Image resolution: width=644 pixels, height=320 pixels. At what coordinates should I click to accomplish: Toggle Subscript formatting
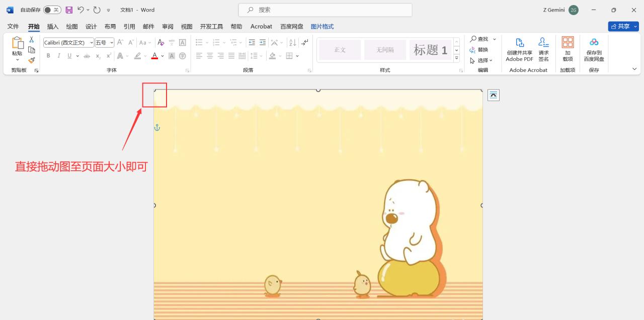click(98, 56)
